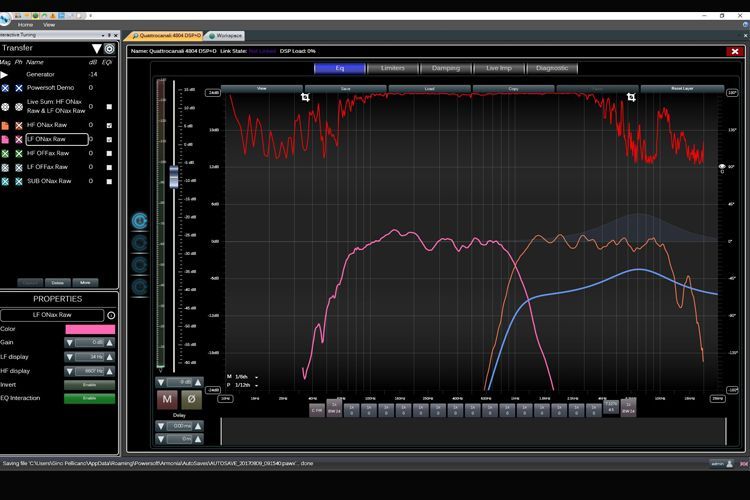Enable the EQ Interaction toggle
The image size is (750, 500).
pyautogui.click(x=90, y=398)
